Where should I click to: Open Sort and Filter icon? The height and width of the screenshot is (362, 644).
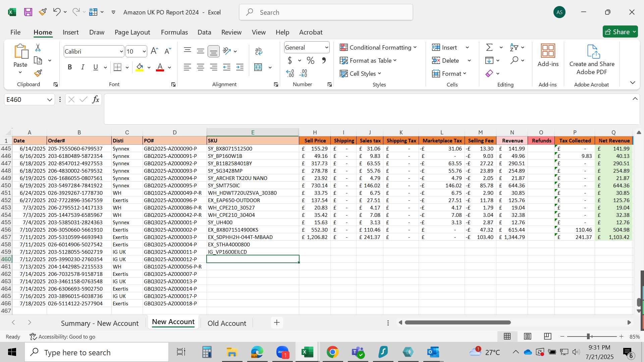(x=514, y=47)
